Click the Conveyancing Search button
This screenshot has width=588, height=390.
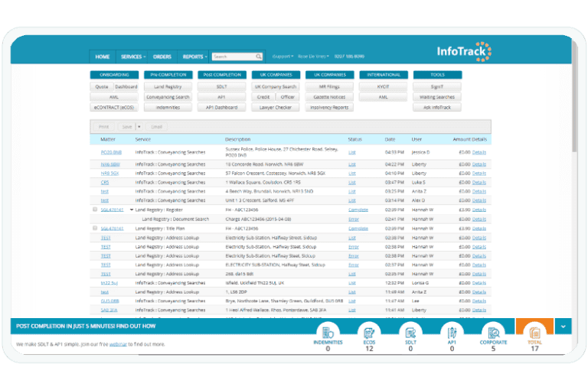coord(168,97)
